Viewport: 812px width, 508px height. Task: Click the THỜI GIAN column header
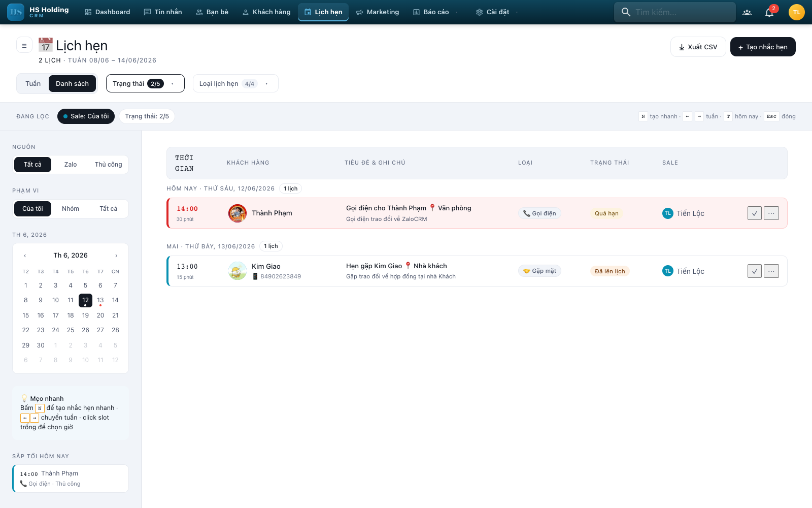click(184, 163)
